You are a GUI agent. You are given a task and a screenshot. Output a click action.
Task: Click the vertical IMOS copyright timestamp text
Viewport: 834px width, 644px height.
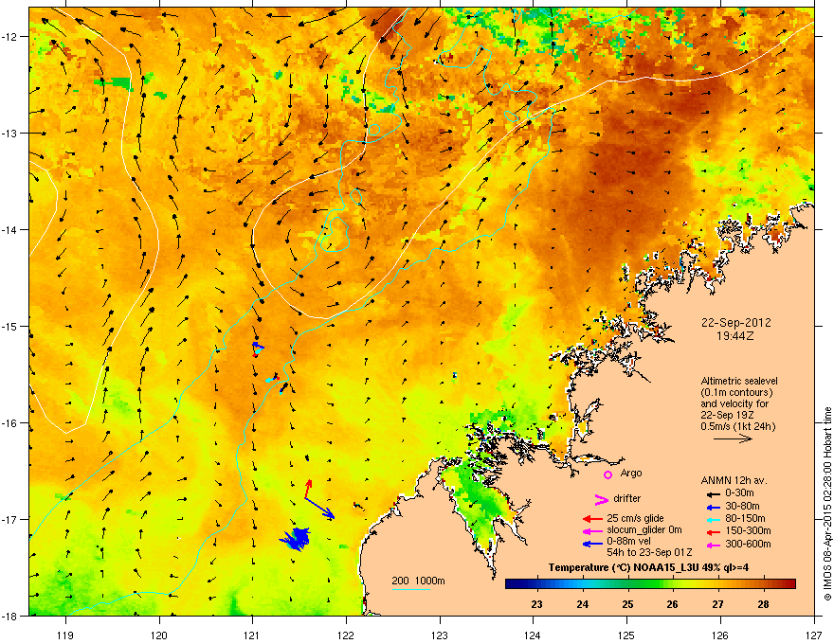[827, 504]
